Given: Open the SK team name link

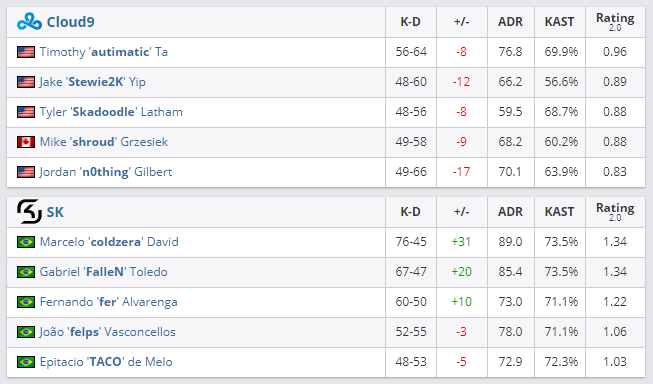Looking at the screenshot, I should click(x=55, y=212).
